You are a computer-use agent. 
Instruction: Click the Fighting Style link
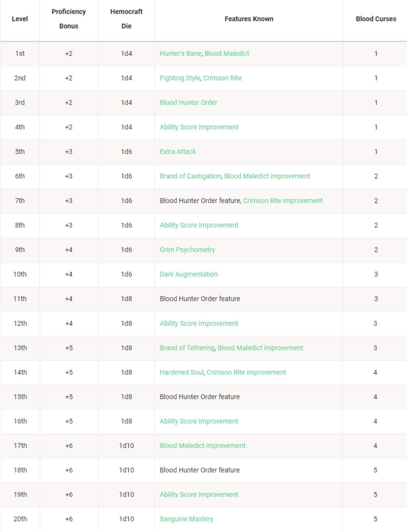tap(180, 78)
